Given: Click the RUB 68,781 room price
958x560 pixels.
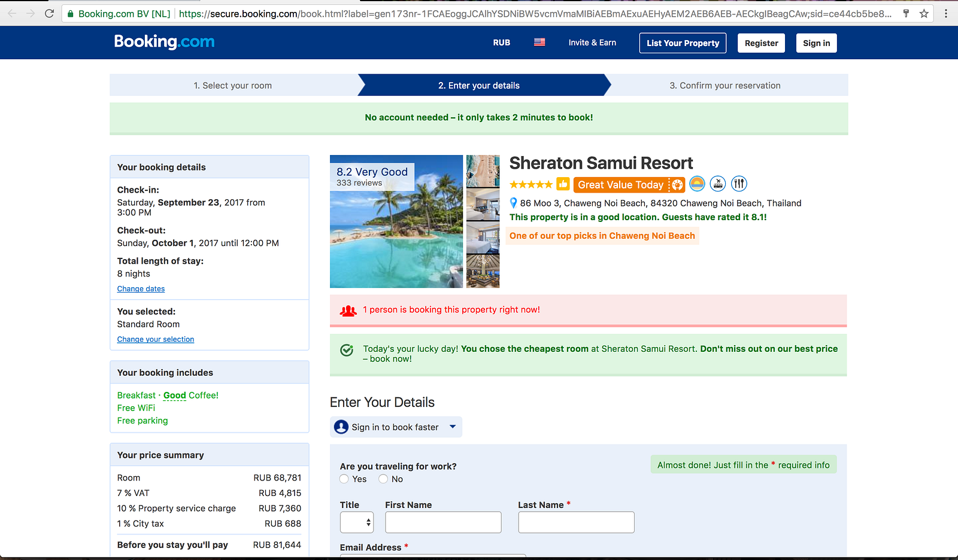Looking at the screenshot, I should [277, 478].
